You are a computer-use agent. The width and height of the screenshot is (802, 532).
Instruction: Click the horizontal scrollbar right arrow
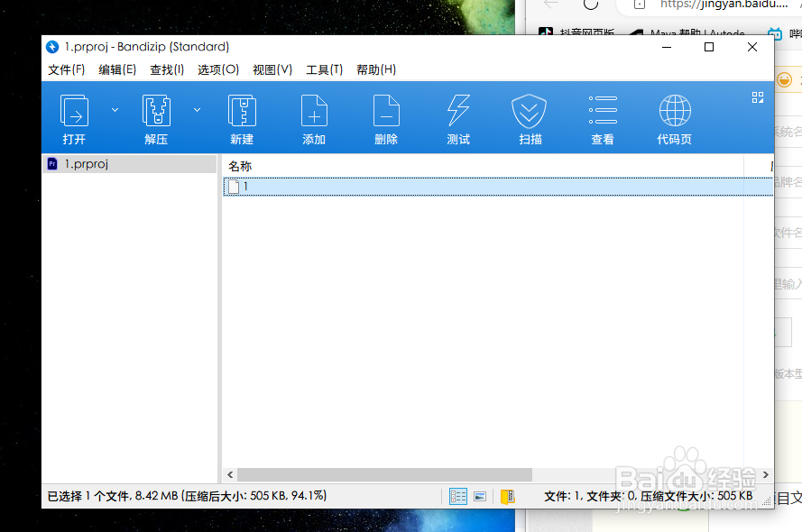766,475
